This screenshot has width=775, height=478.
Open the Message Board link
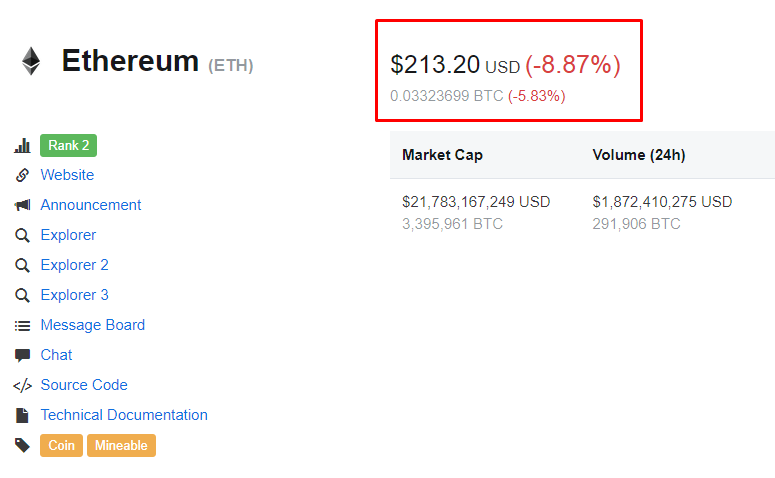[x=93, y=325]
